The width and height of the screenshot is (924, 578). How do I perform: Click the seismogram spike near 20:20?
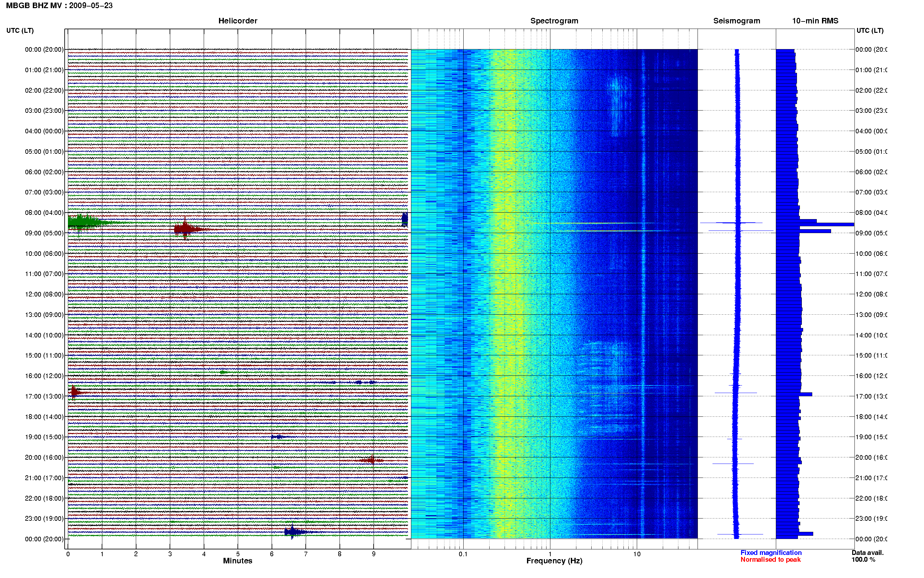[x=733, y=464]
